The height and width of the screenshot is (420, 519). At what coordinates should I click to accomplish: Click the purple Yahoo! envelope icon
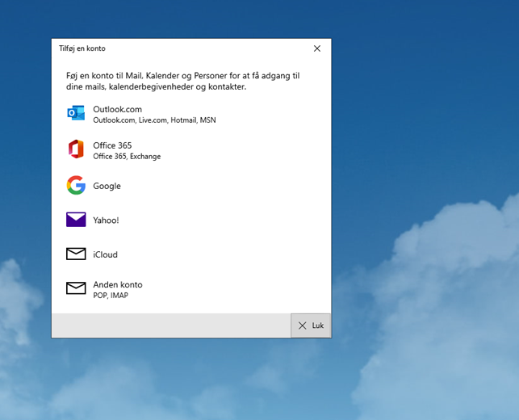tap(76, 220)
